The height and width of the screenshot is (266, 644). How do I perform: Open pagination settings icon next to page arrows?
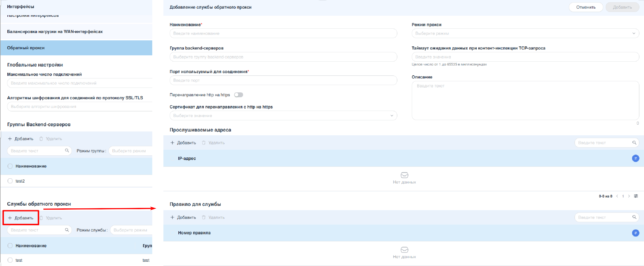point(636,196)
